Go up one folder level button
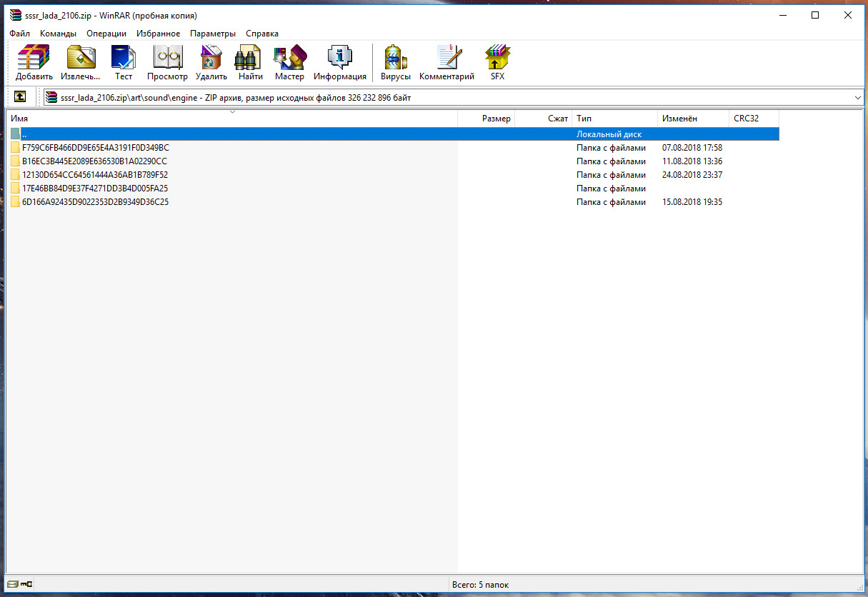 (x=20, y=96)
